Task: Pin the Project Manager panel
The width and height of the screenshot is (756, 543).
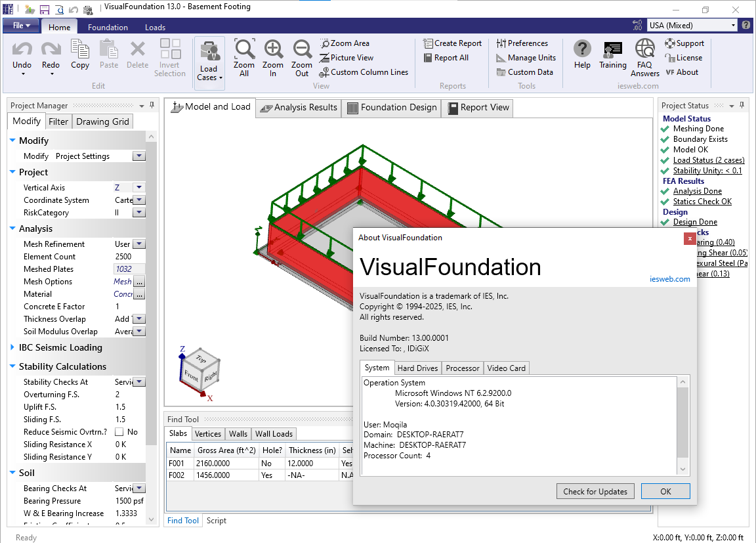Action: coord(152,105)
